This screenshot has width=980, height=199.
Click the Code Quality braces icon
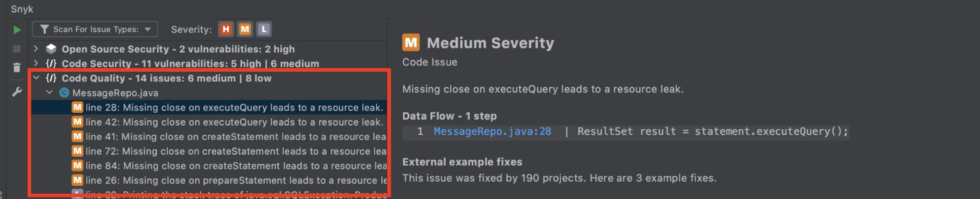click(x=51, y=78)
